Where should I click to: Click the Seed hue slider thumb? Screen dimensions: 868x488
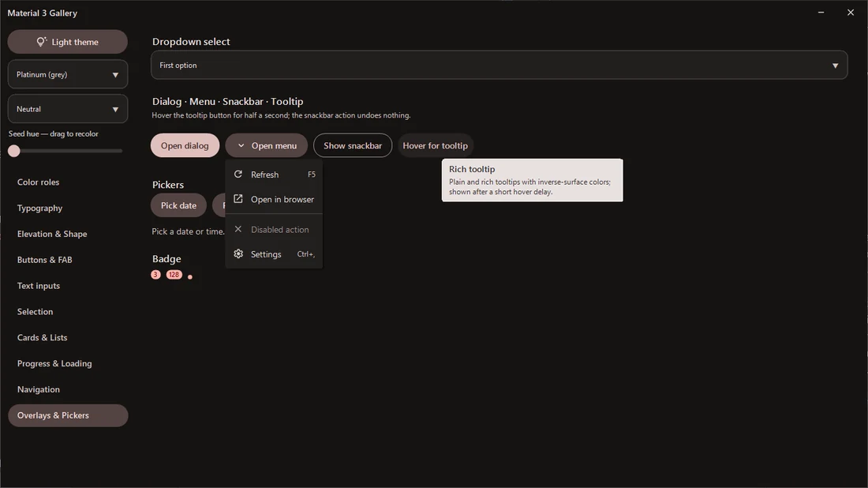(x=14, y=151)
